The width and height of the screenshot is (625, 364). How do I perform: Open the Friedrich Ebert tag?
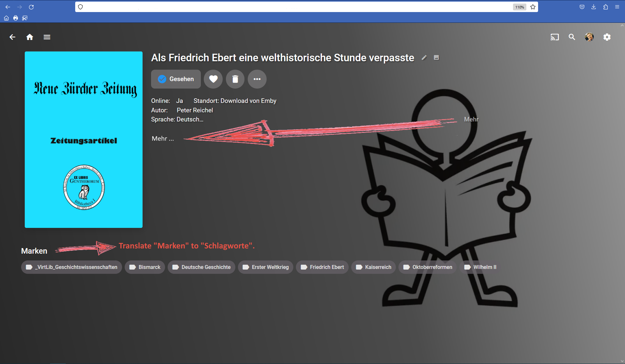pyautogui.click(x=322, y=267)
